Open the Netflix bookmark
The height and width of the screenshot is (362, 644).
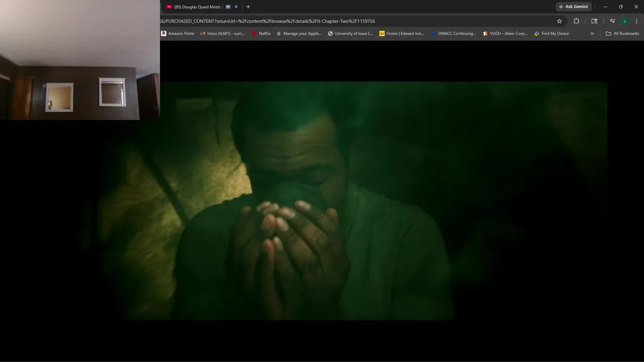click(261, 34)
